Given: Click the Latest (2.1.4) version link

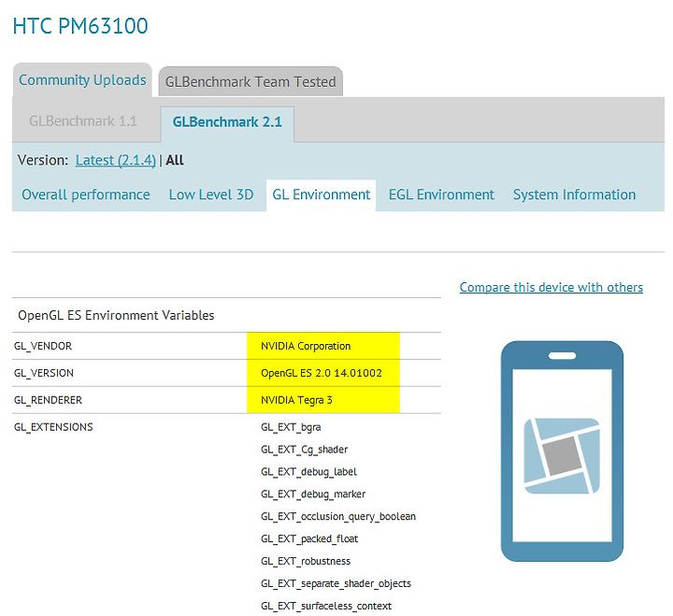Looking at the screenshot, I should pos(116,160).
